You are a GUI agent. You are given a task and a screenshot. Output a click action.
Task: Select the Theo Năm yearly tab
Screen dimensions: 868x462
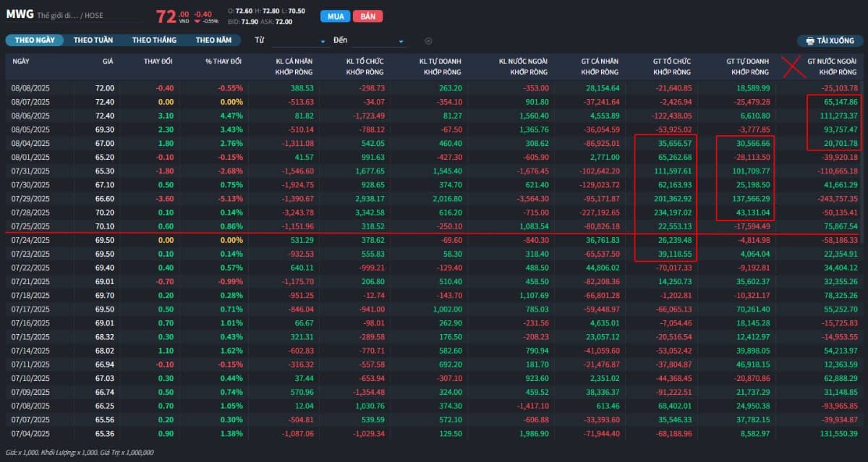(213, 40)
